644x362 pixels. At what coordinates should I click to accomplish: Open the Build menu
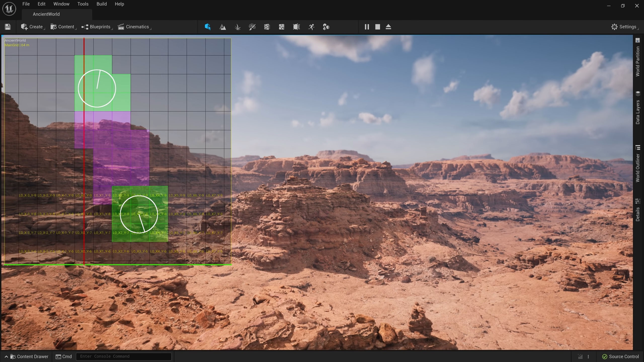tap(102, 4)
